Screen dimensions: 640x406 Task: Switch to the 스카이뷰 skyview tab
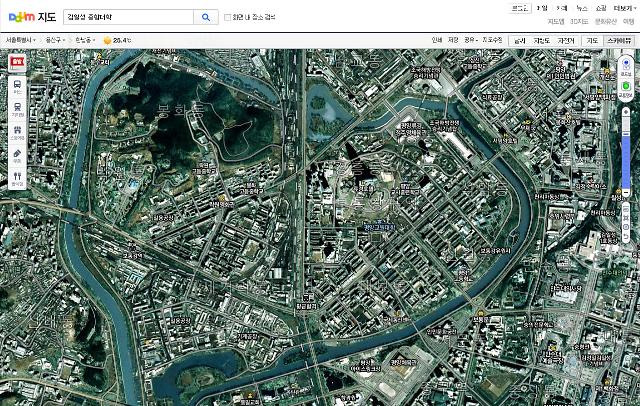(x=619, y=40)
